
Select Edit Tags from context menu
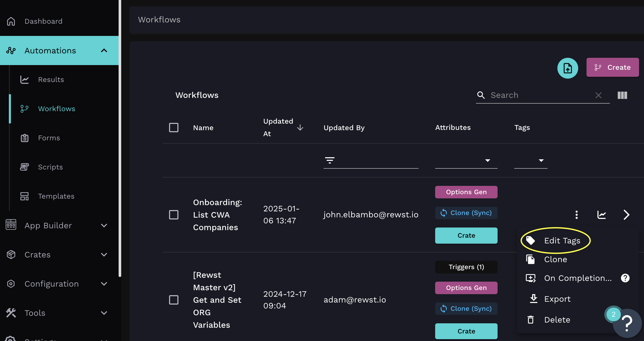(x=562, y=241)
